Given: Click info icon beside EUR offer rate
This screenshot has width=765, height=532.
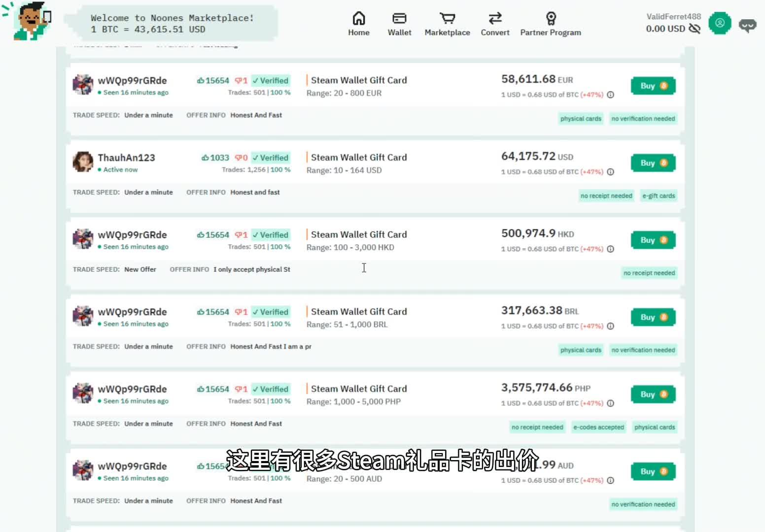Looking at the screenshot, I should [x=611, y=95].
